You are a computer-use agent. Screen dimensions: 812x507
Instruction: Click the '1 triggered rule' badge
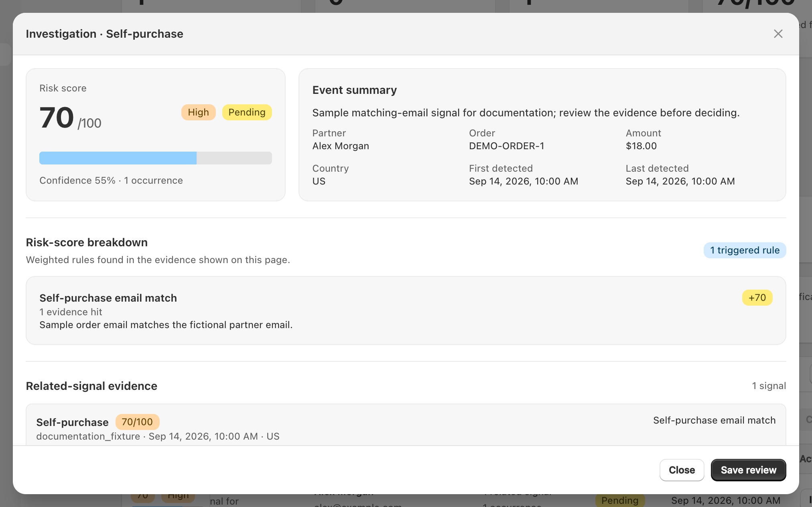click(745, 250)
